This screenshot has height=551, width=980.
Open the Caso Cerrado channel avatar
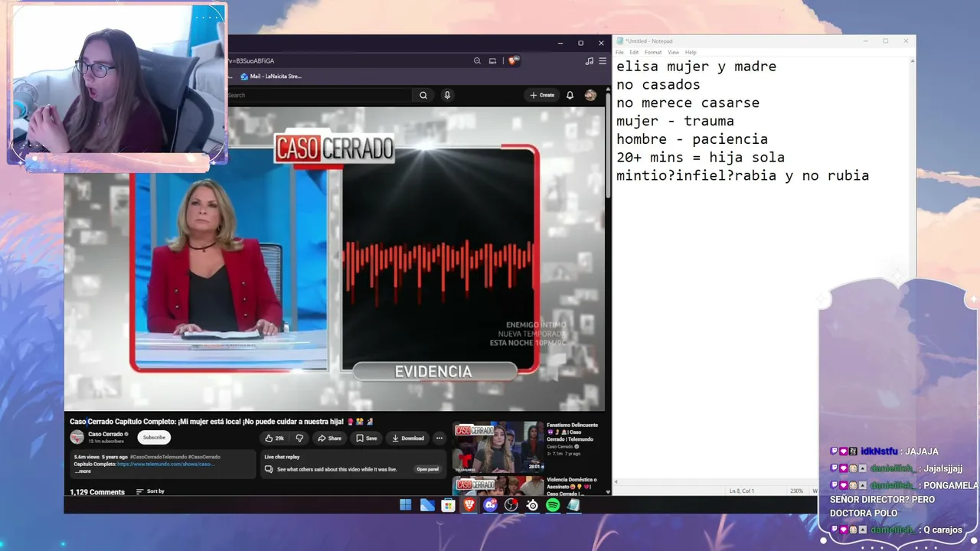click(77, 437)
